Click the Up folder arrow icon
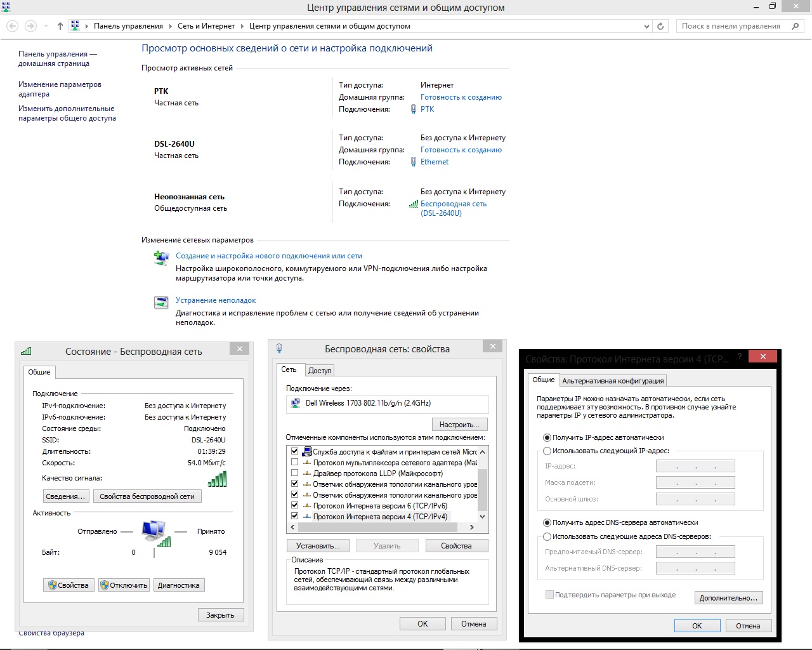Image resolution: width=812 pixels, height=650 pixels. click(60, 26)
